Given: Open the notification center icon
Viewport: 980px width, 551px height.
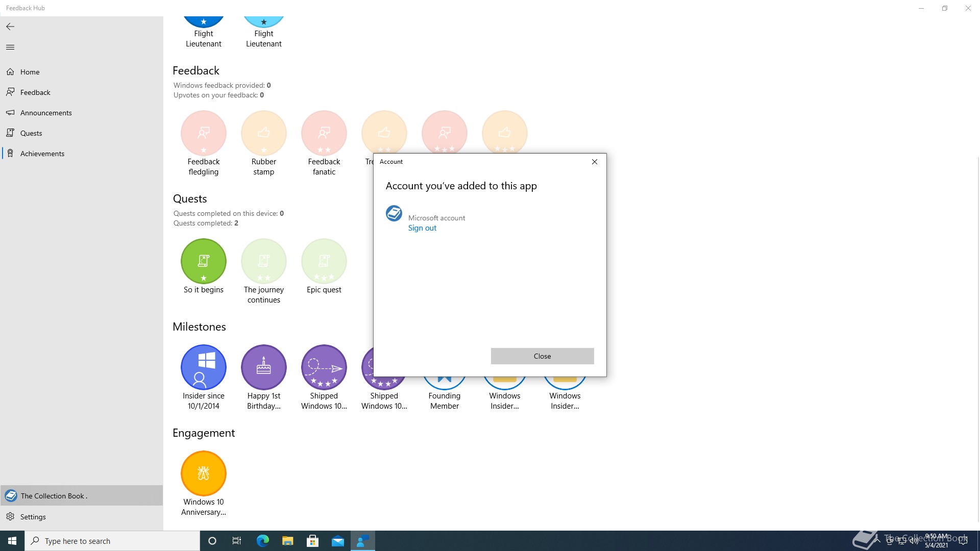Looking at the screenshot, I should coord(963,541).
